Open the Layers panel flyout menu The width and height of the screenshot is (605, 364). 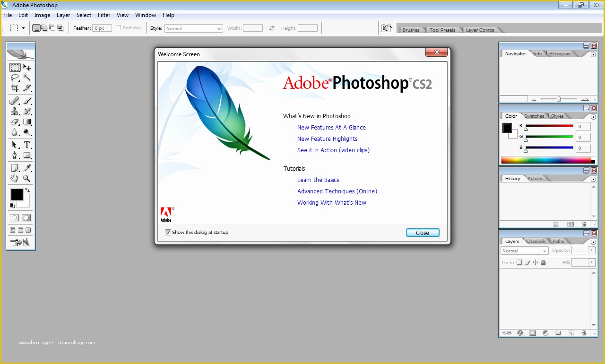(x=593, y=243)
